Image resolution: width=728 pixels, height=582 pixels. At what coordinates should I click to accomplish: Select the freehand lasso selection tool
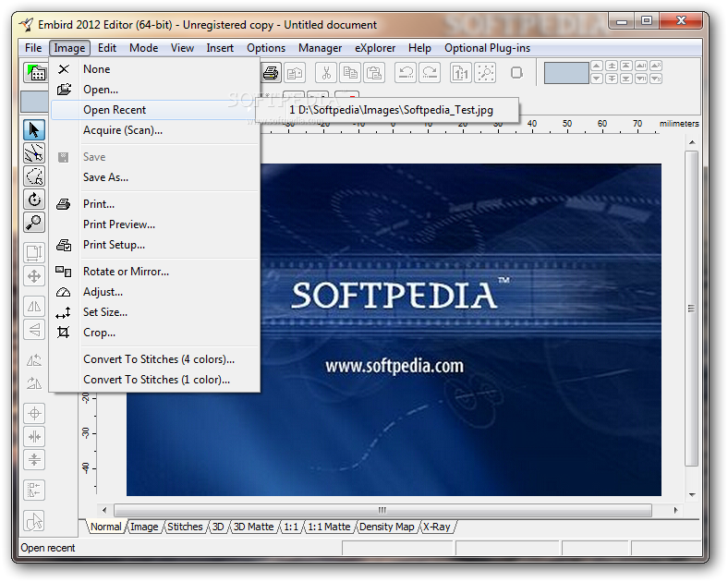[x=34, y=176]
